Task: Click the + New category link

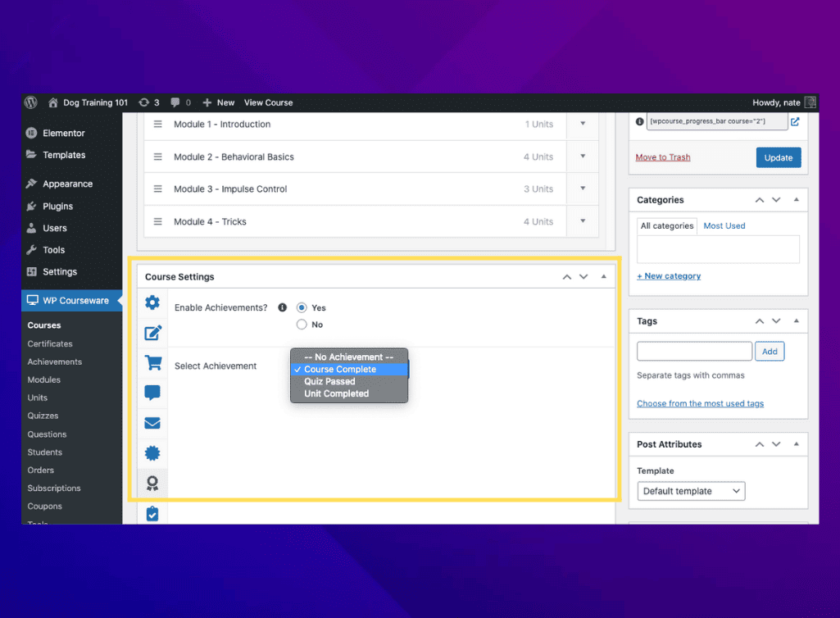Action: tap(669, 276)
